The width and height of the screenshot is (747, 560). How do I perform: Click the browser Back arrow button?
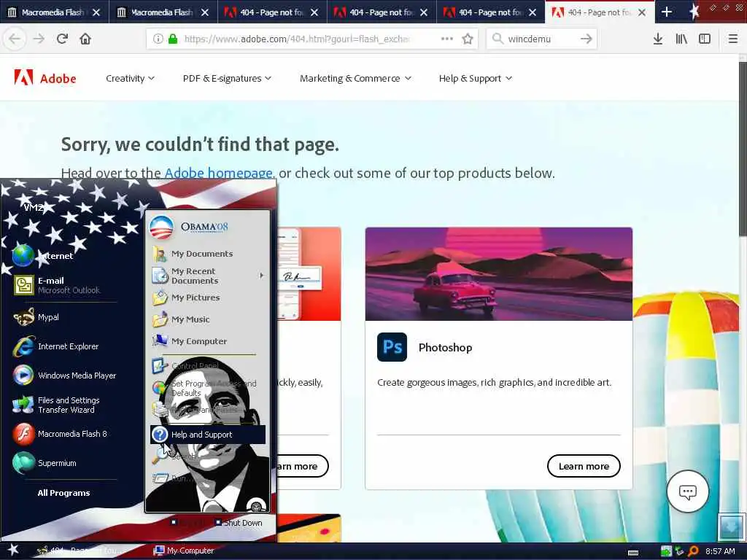tap(15, 39)
